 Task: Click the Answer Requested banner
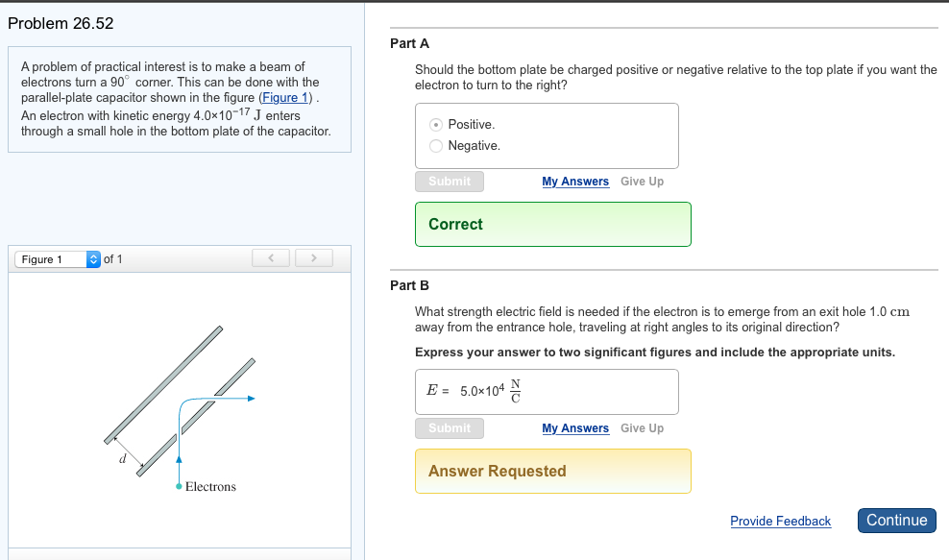(552, 471)
